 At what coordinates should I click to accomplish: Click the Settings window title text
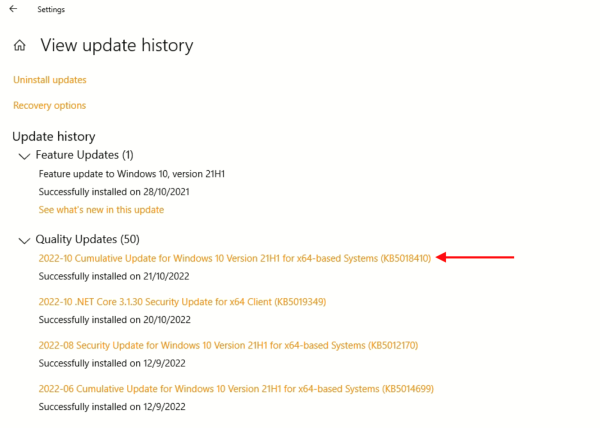click(52, 9)
